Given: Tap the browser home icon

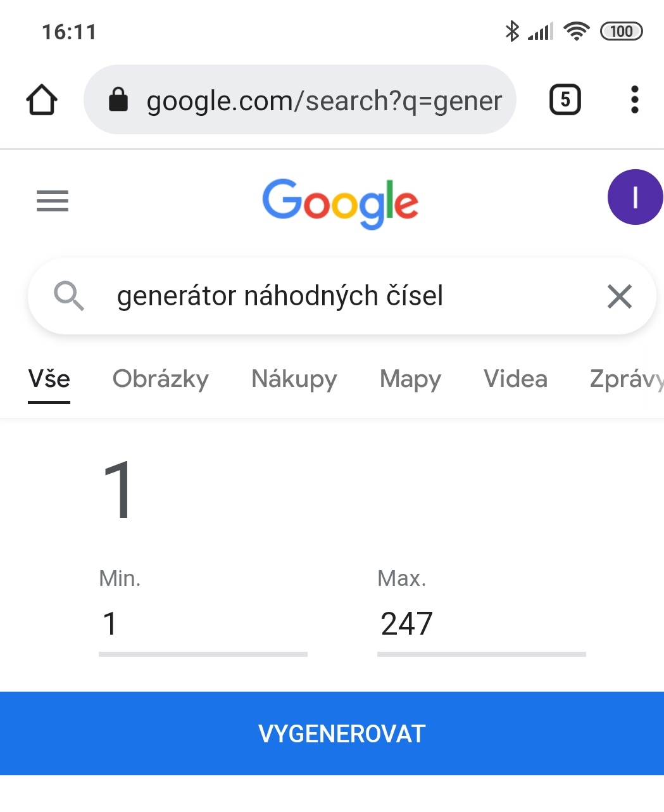Looking at the screenshot, I should click(x=42, y=100).
